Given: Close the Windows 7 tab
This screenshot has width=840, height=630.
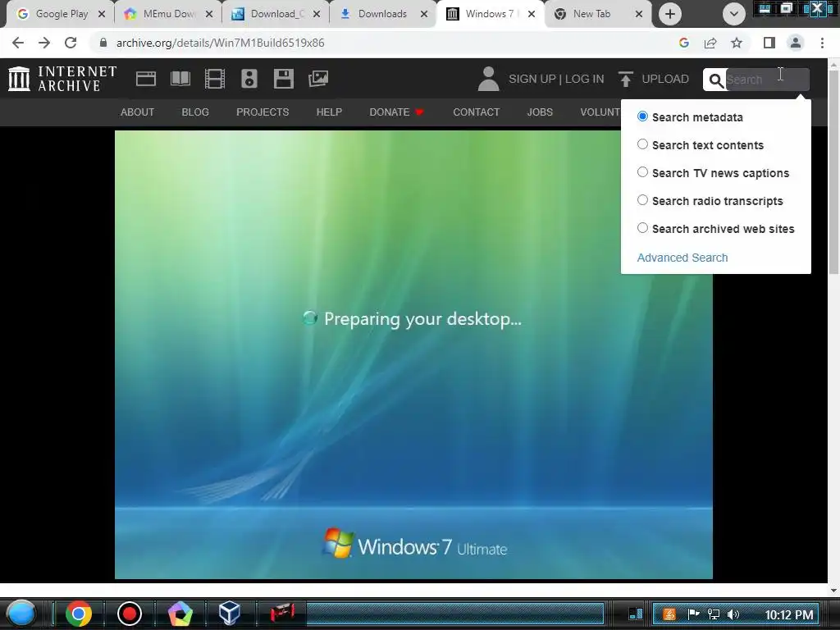Looking at the screenshot, I should coord(532,14).
